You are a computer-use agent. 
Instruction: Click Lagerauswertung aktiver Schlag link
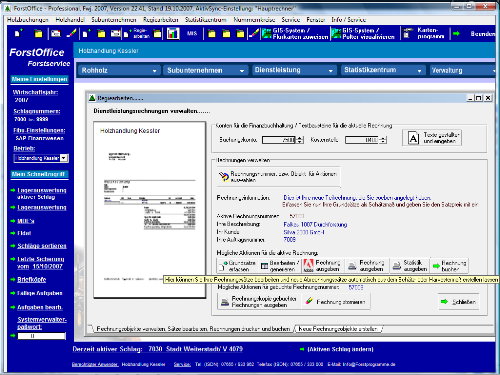(42, 194)
